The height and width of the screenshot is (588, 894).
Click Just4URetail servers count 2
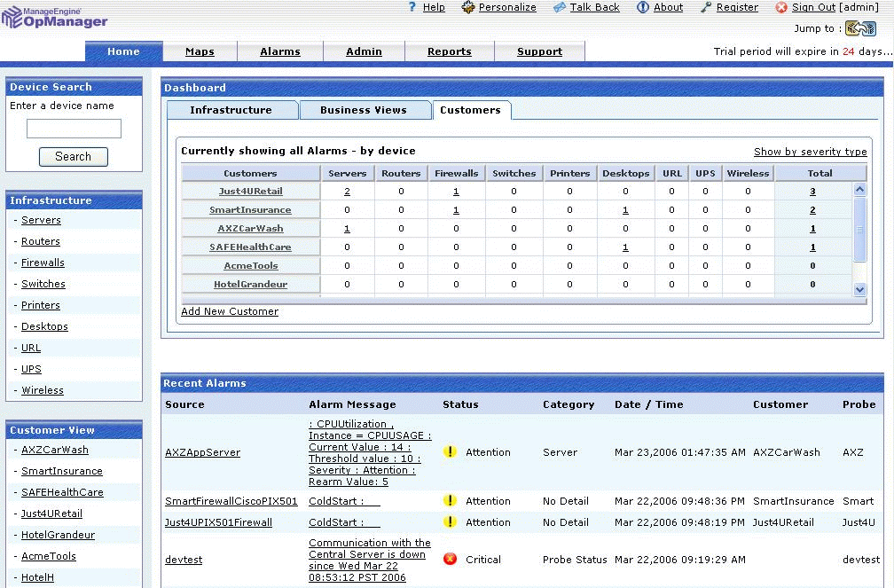(348, 192)
